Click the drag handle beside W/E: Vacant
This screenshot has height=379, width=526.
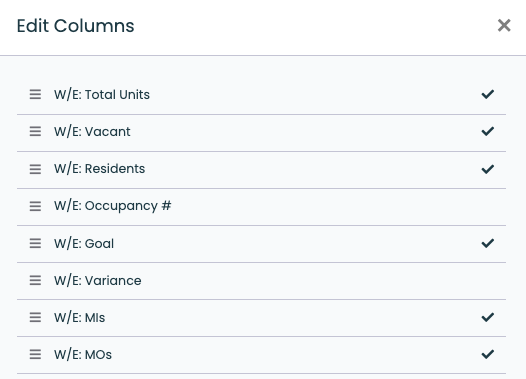tap(35, 131)
